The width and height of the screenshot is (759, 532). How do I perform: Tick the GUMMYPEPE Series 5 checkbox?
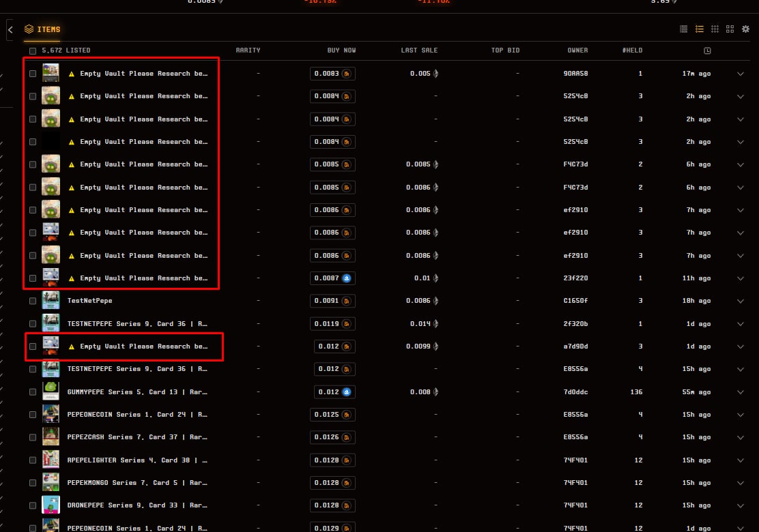point(33,391)
